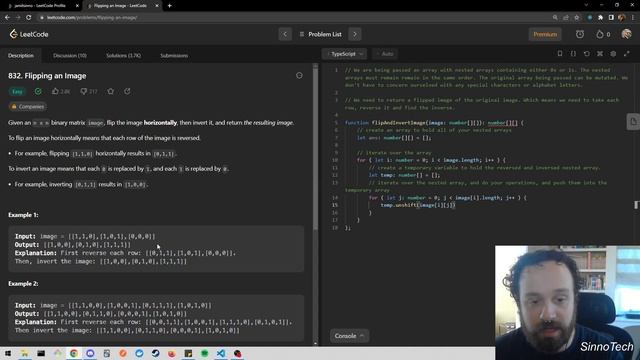Image resolution: width=640 pixels, height=360 pixels.
Task: Click the Example 1 heading
Action: coord(23,215)
